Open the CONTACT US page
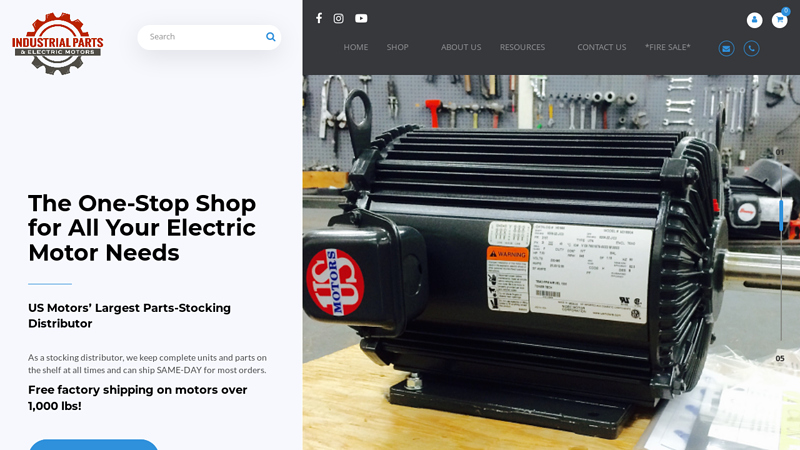The height and width of the screenshot is (450, 800). point(602,47)
